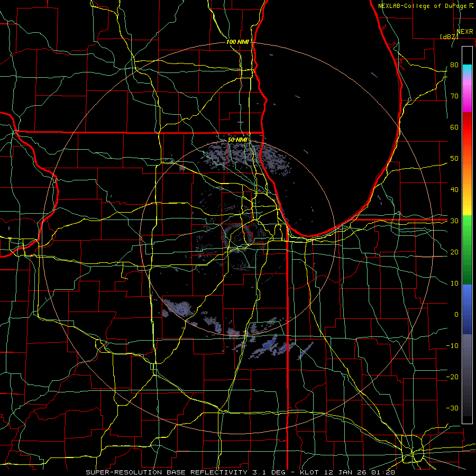This screenshot has height=476, width=476.
Task: Click the 60 value on the dBZ scale
Action: [454, 127]
